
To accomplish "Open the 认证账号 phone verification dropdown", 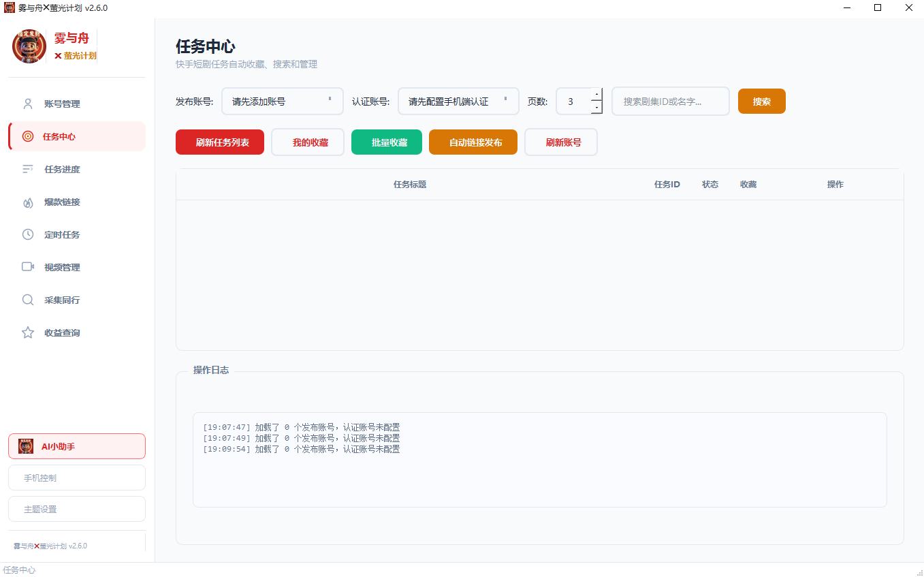I will point(458,101).
